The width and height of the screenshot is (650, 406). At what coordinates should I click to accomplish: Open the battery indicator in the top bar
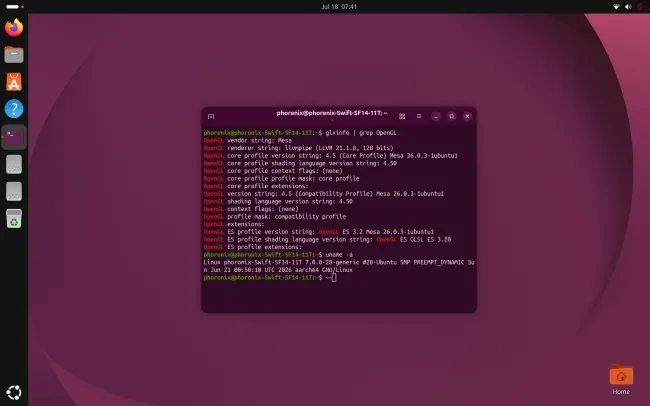[640, 7]
